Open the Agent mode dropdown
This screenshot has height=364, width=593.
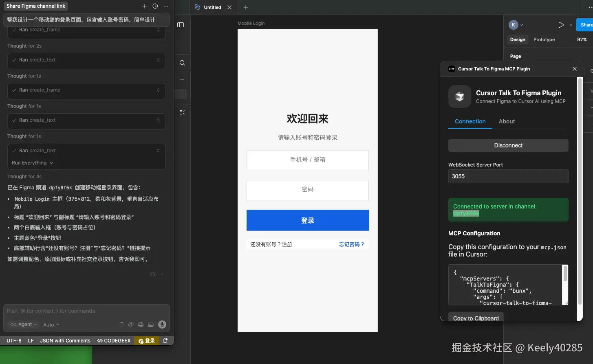point(23,325)
